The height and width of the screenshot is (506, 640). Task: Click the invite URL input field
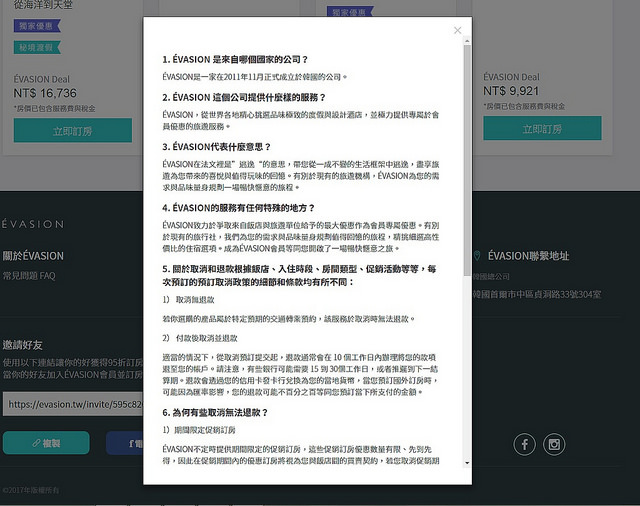(x=73, y=404)
